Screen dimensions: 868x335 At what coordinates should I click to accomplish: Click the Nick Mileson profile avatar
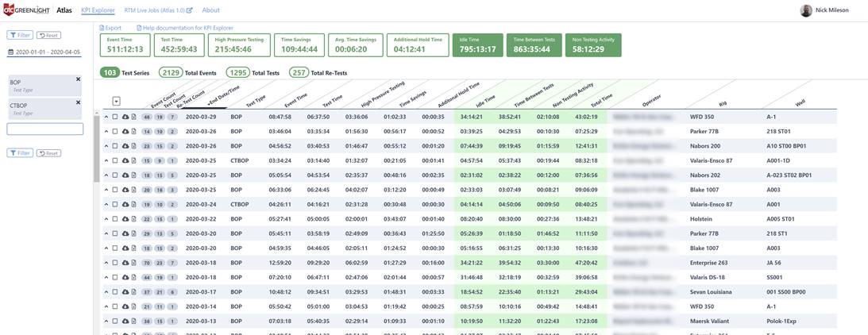tap(806, 10)
